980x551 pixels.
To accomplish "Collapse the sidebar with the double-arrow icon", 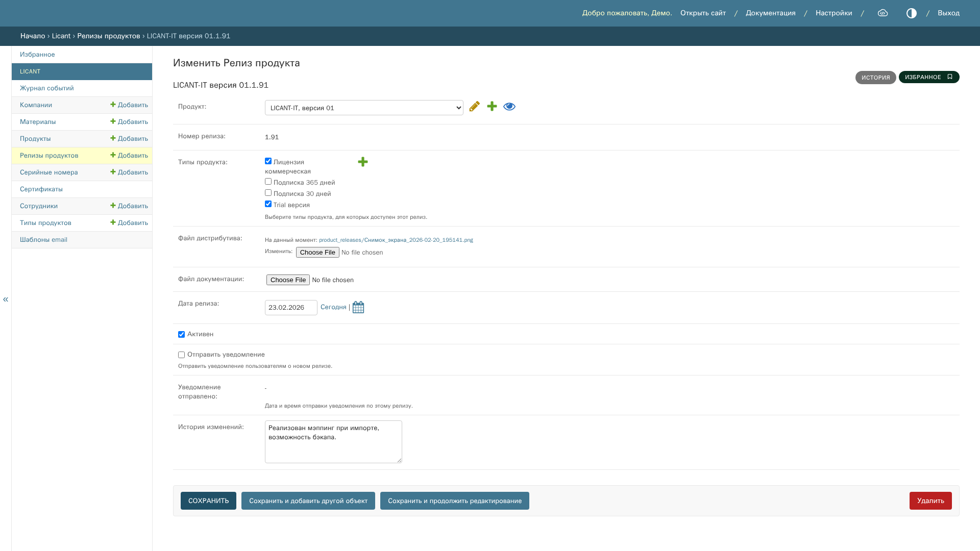I will (x=6, y=299).
